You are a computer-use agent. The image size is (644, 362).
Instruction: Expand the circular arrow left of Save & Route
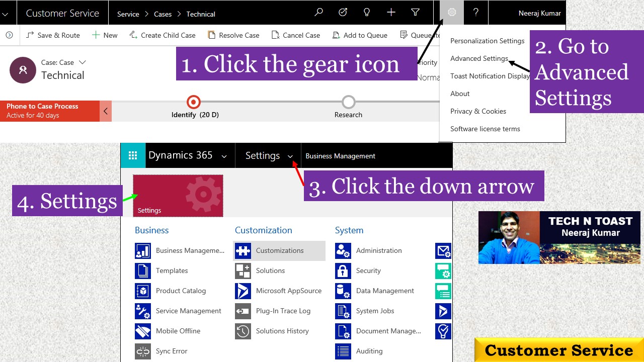coord(9,35)
